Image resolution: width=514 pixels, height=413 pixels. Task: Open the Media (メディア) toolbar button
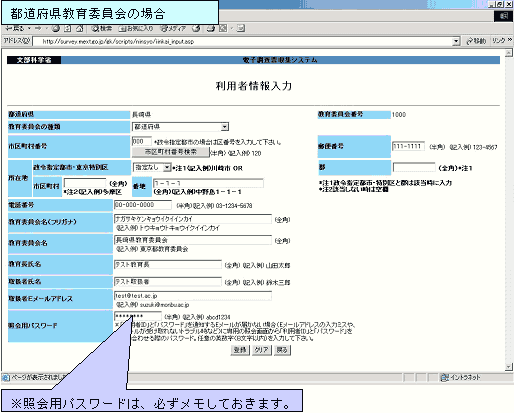pos(173,29)
